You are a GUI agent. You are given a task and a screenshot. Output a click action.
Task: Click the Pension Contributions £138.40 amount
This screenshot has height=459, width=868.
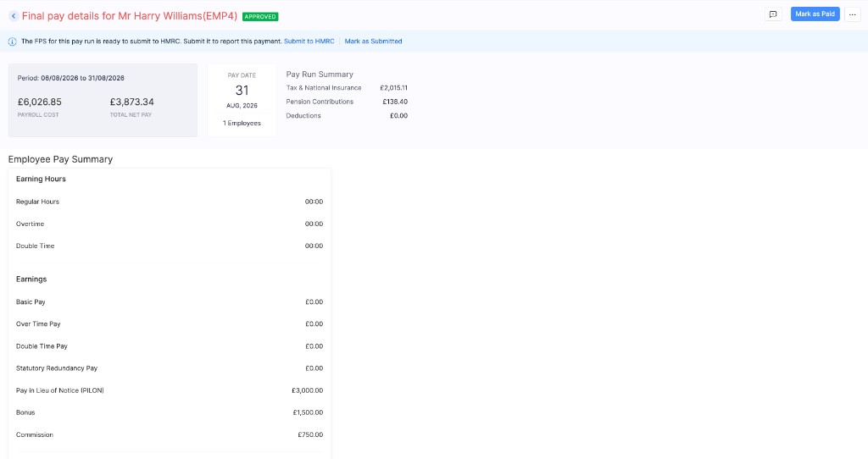coord(395,102)
